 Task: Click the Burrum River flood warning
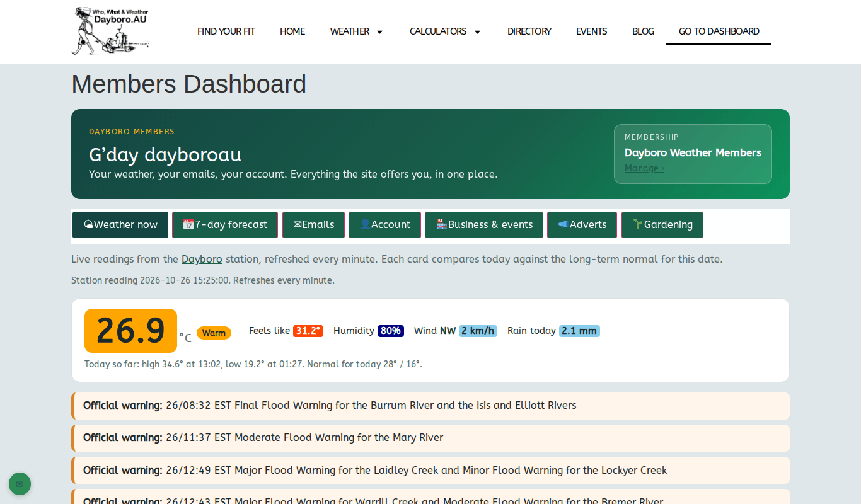[x=430, y=406]
